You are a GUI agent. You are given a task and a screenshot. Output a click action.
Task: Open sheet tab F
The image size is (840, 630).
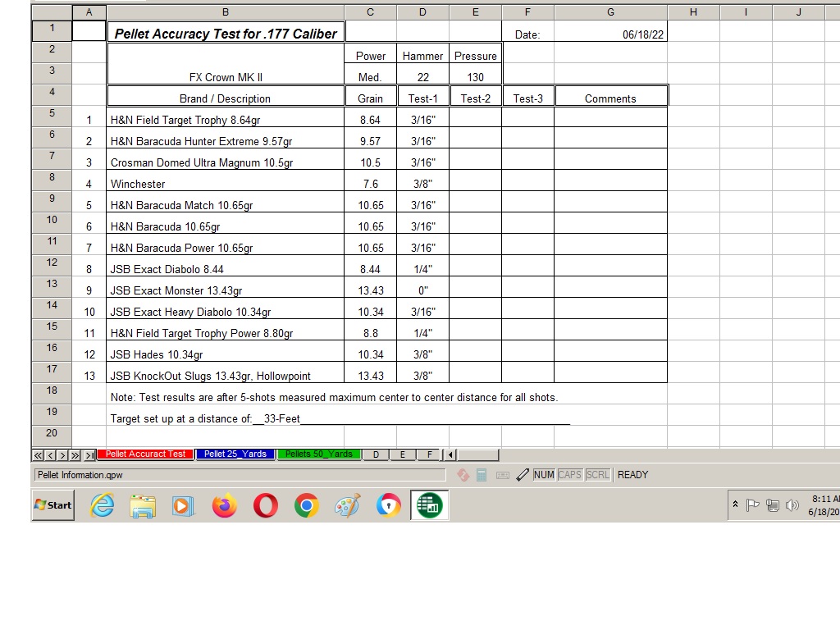tap(429, 454)
